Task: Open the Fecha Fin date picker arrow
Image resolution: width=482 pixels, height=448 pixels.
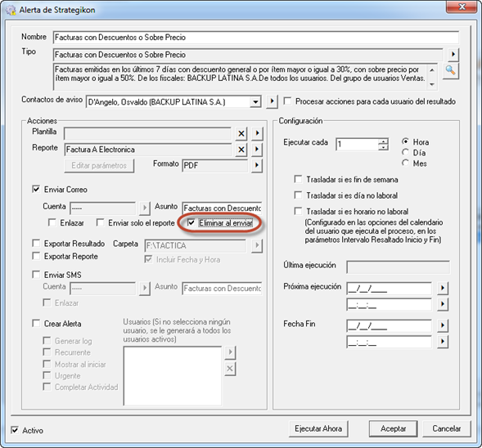Action: pyautogui.click(x=443, y=325)
